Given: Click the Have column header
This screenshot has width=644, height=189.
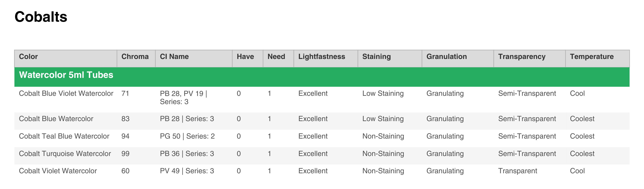Looking at the screenshot, I should pos(245,57).
